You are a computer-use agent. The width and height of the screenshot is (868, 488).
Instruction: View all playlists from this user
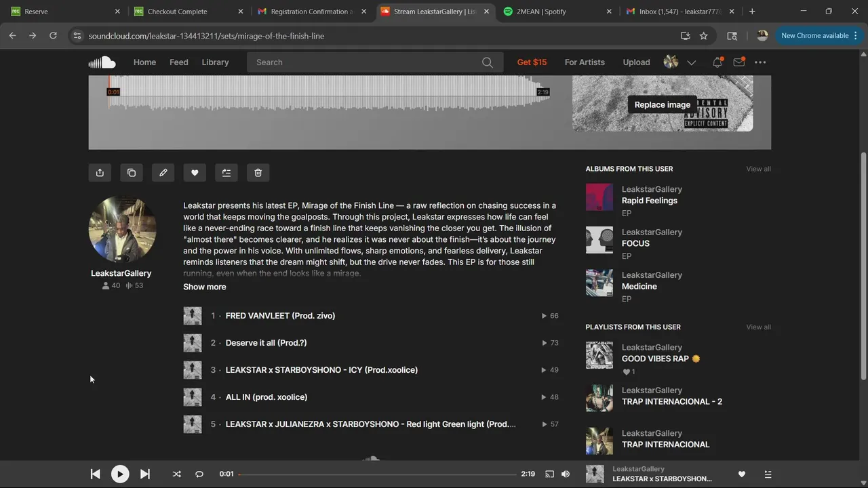(x=758, y=327)
